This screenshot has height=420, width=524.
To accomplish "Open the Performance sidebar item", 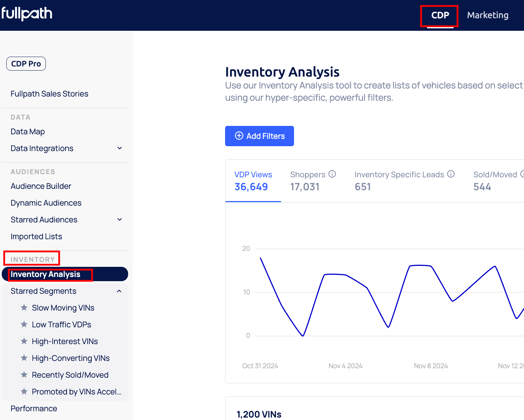I will pyautogui.click(x=34, y=408).
